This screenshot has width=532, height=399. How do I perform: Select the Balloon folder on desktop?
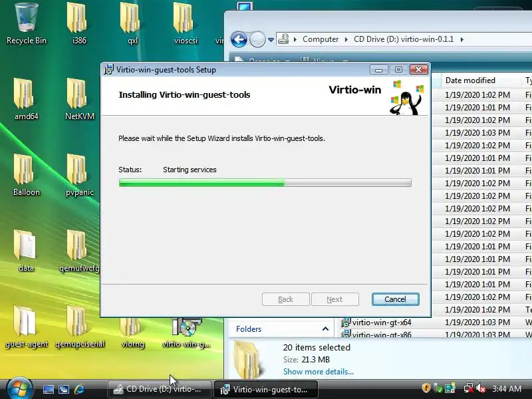(x=26, y=176)
